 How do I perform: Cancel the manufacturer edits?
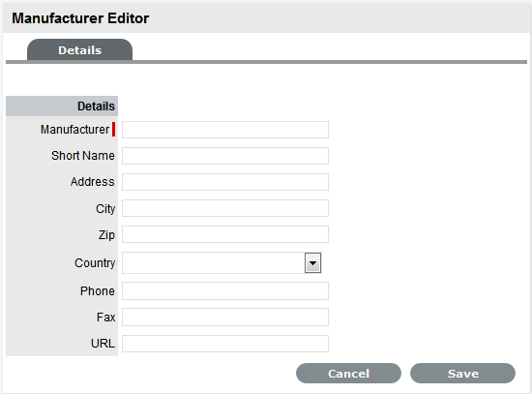[x=348, y=374]
